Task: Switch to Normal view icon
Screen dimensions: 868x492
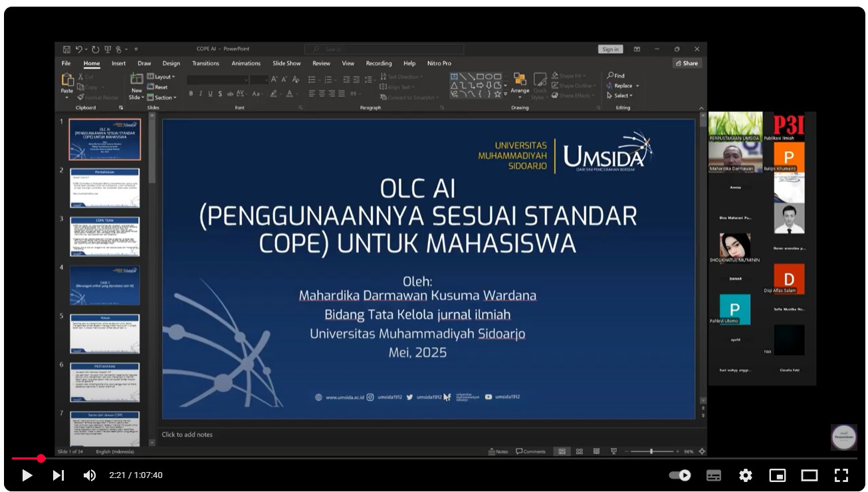Action: tap(562, 451)
